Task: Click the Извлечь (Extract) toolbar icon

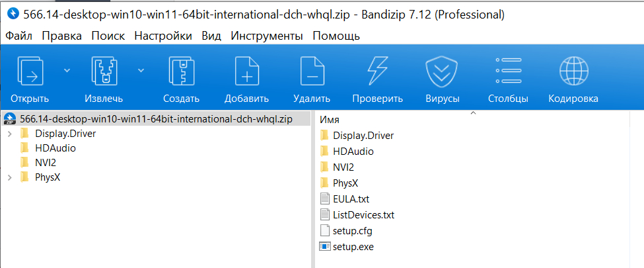Action: click(104, 71)
